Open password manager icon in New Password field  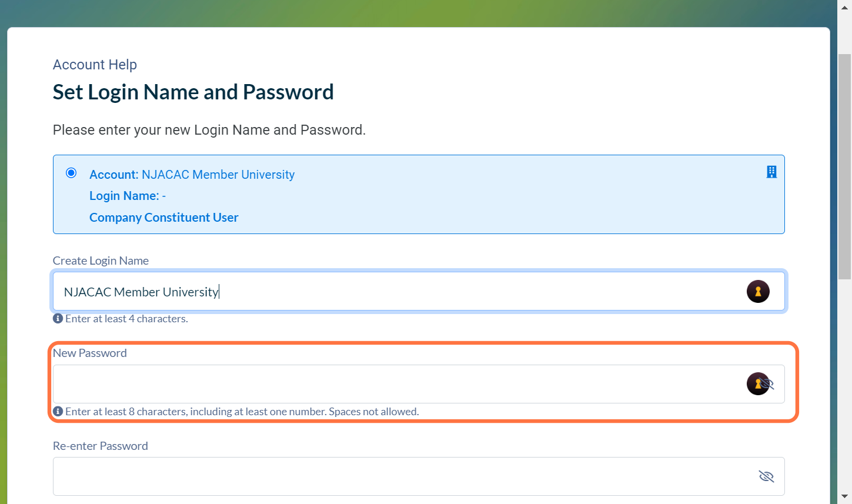point(757,383)
